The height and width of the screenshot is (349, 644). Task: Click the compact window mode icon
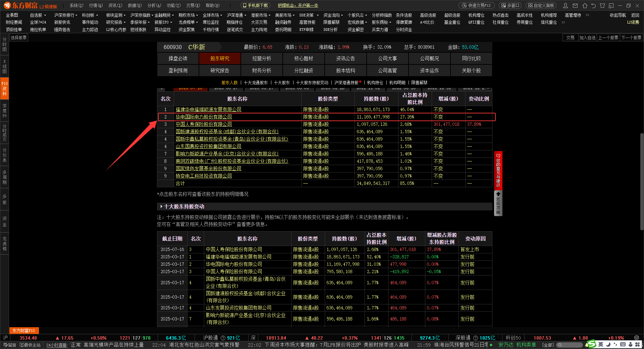pos(611,5)
